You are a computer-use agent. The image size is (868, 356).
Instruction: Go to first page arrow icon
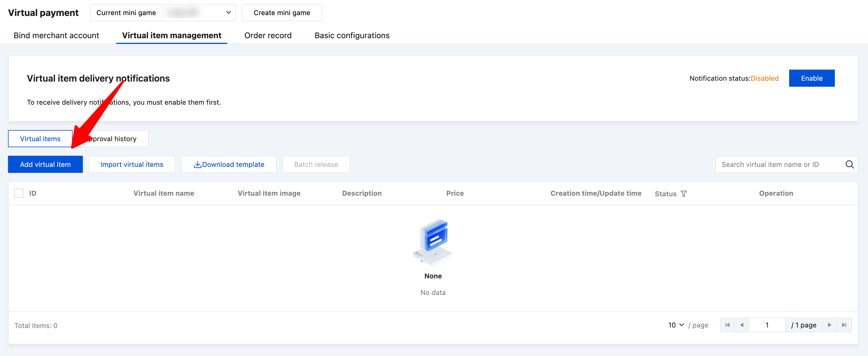(727, 325)
